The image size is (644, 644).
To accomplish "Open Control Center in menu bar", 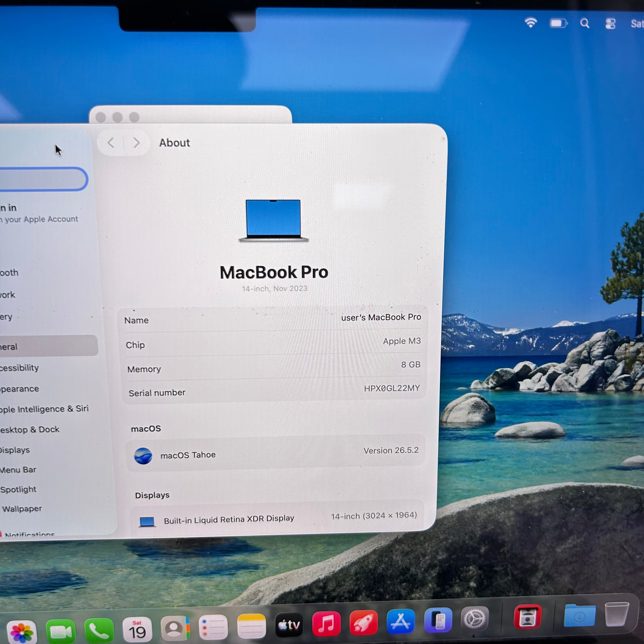I will coord(610,24).
